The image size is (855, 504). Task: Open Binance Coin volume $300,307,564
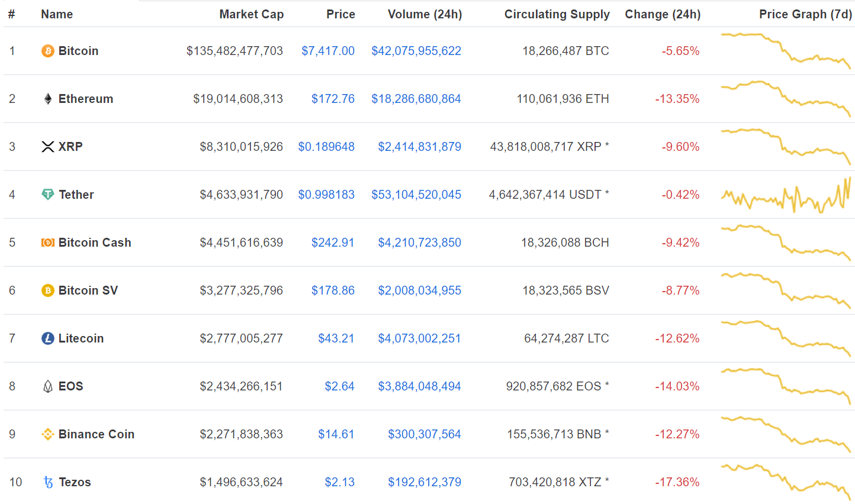(425, 434)
